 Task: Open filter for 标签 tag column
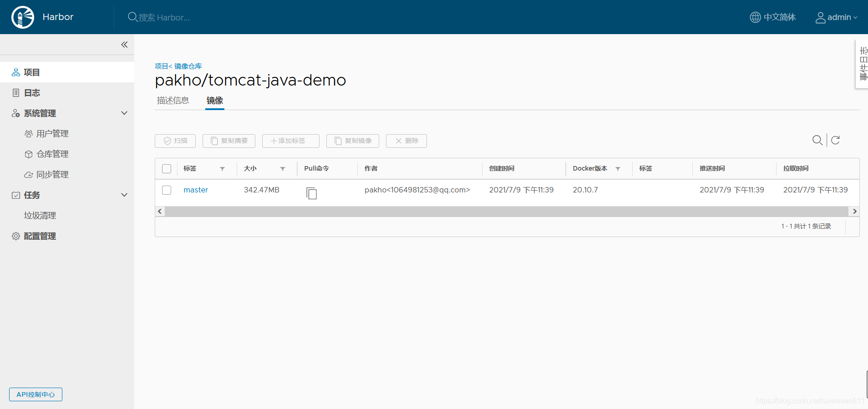223,169
